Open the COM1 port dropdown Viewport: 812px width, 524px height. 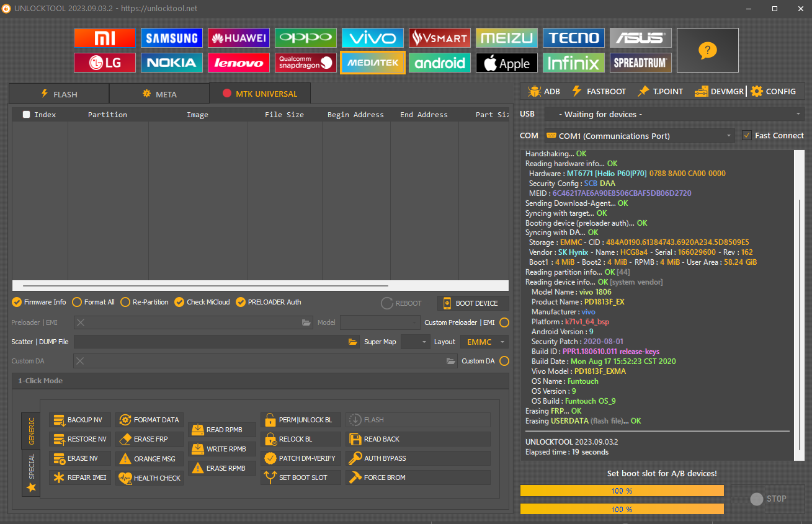[x=640, y=136]
